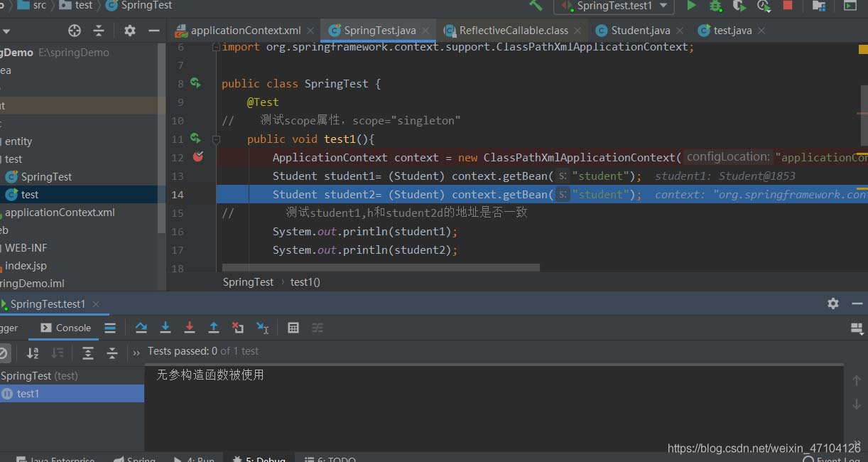Click the Step Out arrow icon

click(214, 328)
